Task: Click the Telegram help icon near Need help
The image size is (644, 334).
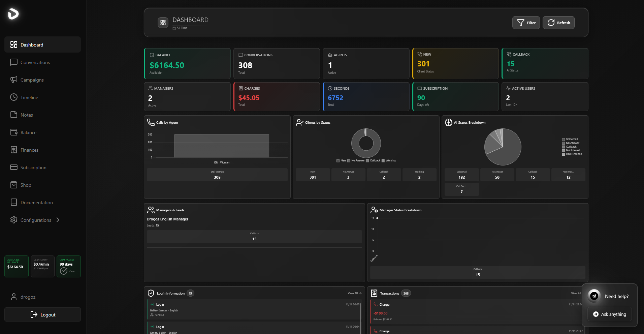Action: point(593,296)
